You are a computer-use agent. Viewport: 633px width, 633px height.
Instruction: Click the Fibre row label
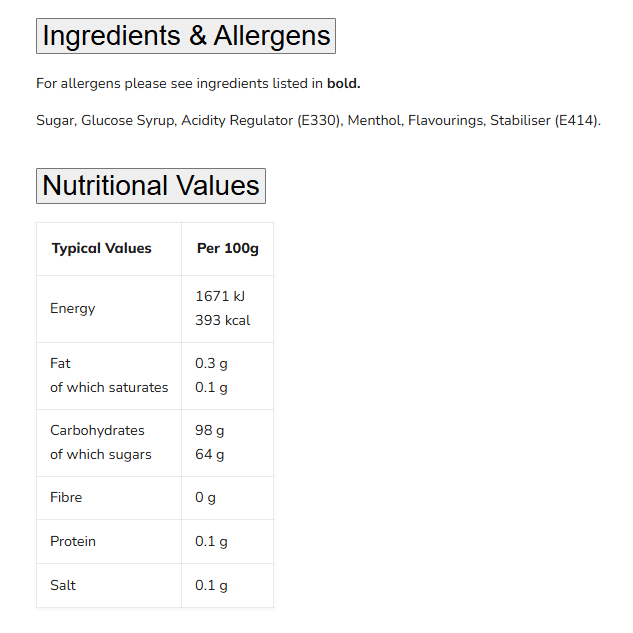pyautogui.click(x=66, y=497)
